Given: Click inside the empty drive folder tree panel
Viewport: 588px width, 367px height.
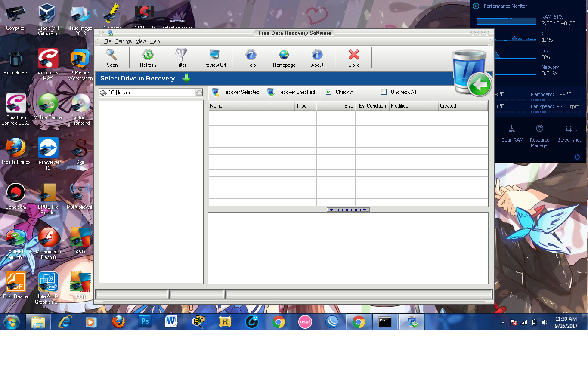Looking at the screenshot, I should (x=151, y=192).
